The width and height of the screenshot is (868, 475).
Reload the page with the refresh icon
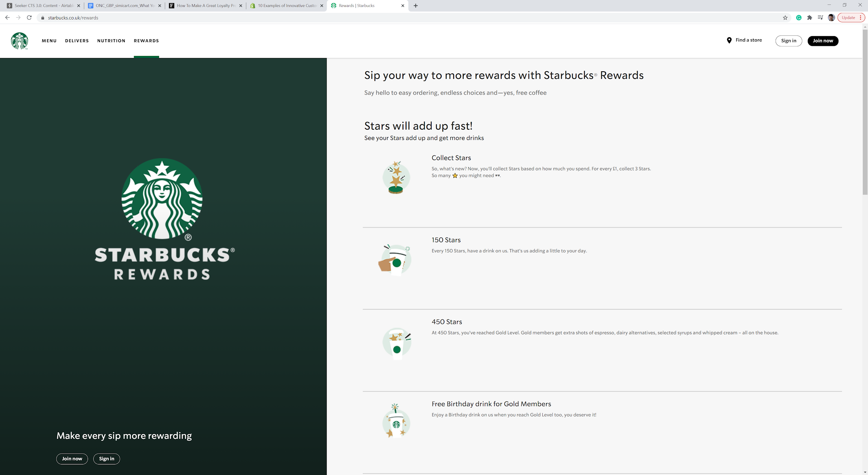tap(29, 18)
